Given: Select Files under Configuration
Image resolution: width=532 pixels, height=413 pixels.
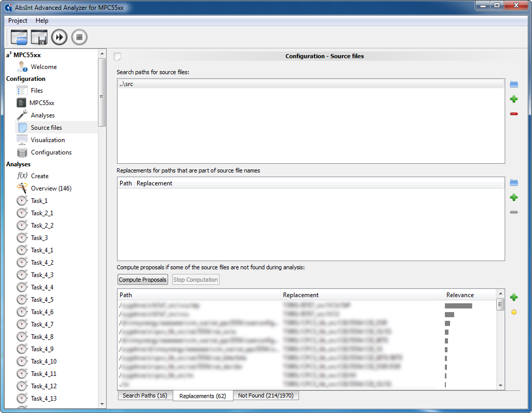Looking at the screenshot, I should tap(37, 91).
